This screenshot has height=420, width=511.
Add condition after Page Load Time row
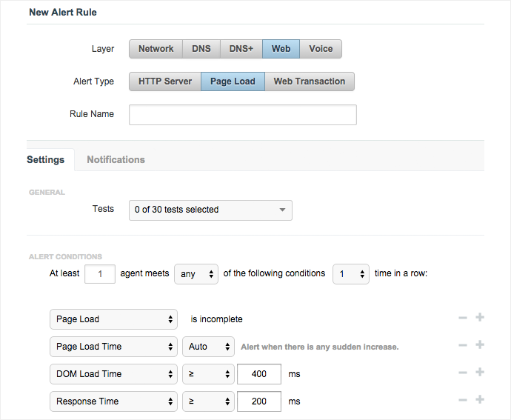coord(479,346)
